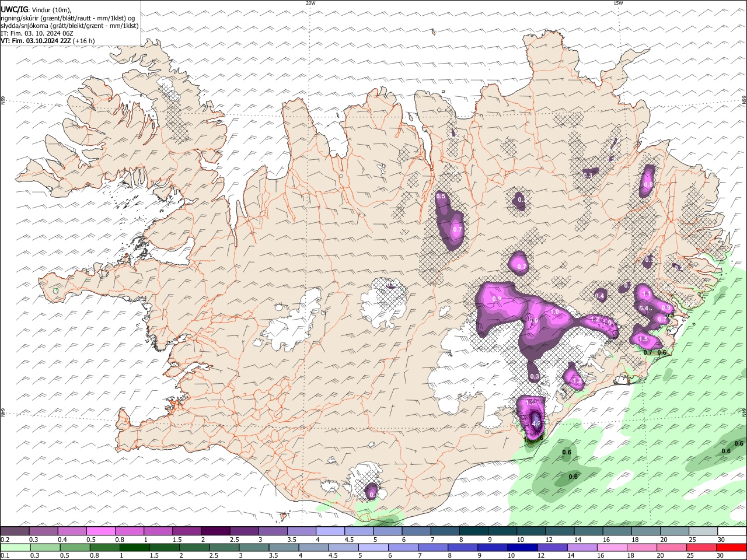This screenshot has height=560, width=747.
Task: Click the 'UWC/IG: Vindur (10m),' title text
Action: (x=36, y=9)
